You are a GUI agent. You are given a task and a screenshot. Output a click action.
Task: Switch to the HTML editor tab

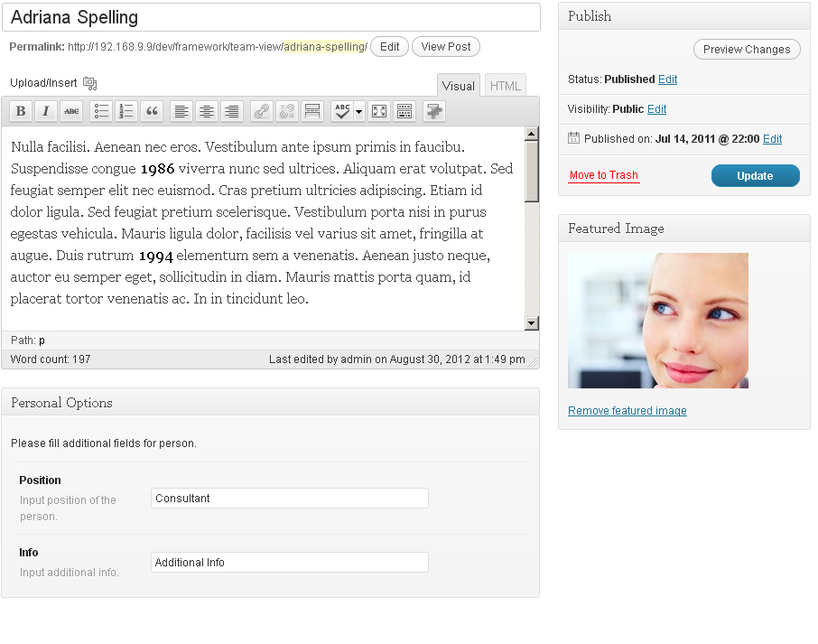pyautogui.click(x=506, y=86)
